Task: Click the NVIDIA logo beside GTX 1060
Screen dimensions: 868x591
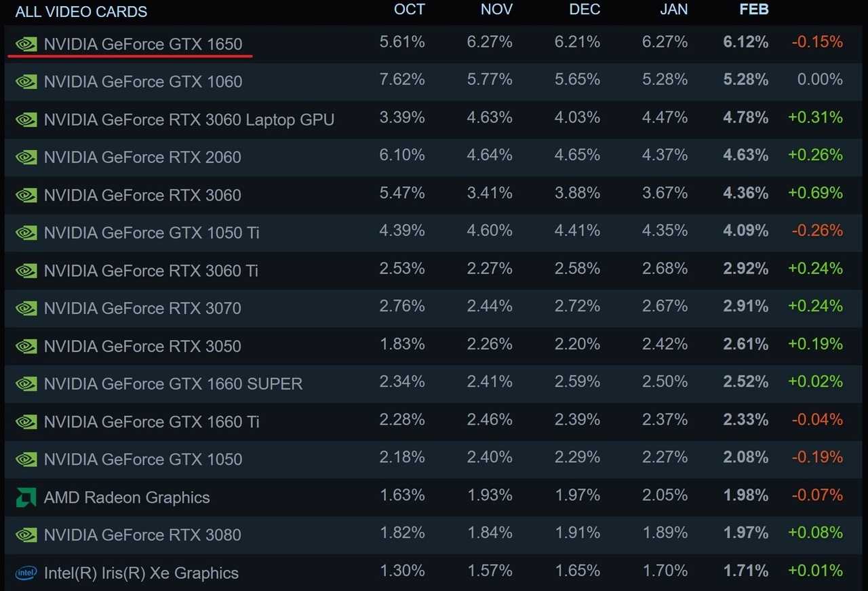Action: pos(26,81)
